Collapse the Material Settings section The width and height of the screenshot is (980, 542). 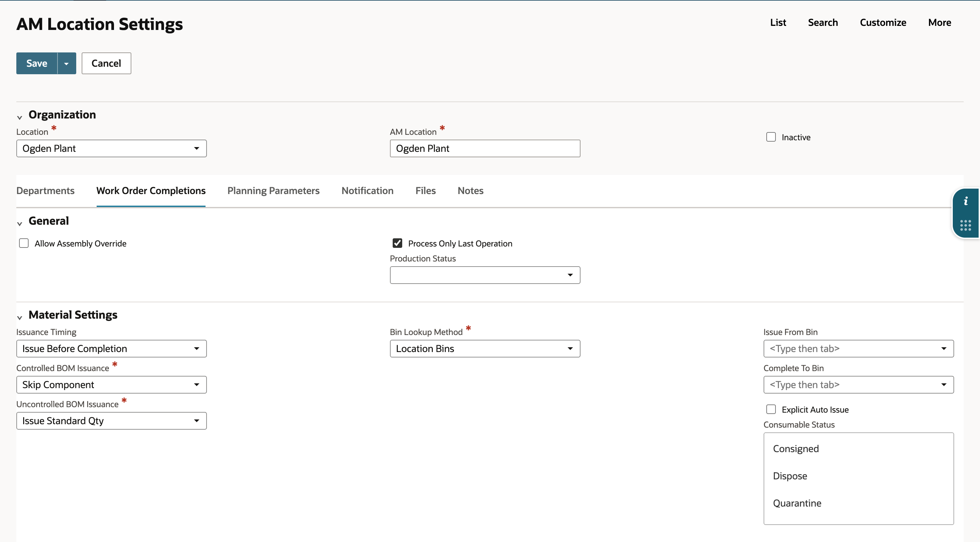pyautogui.click(x=20, y=317)
